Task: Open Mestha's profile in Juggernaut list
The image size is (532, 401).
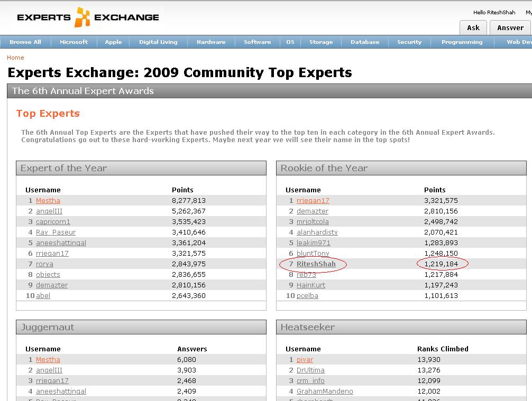Action: pyautogui.click(x=48, y=359)
